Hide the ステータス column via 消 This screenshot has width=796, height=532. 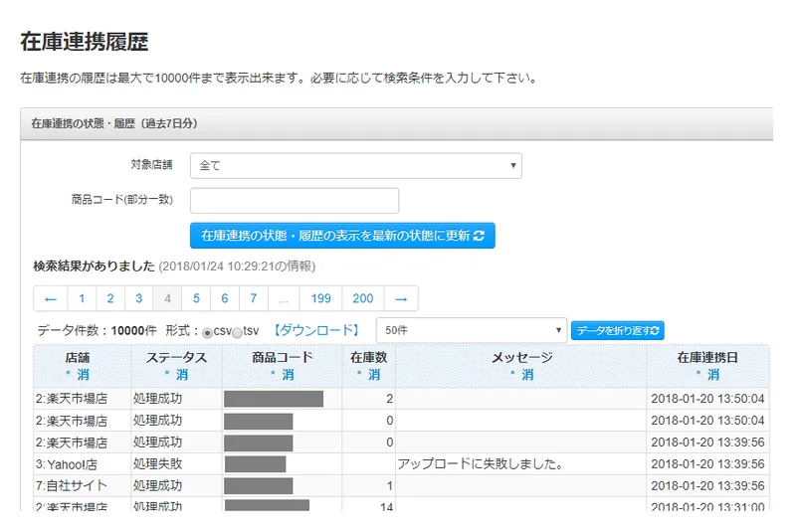tap(182, 375)
